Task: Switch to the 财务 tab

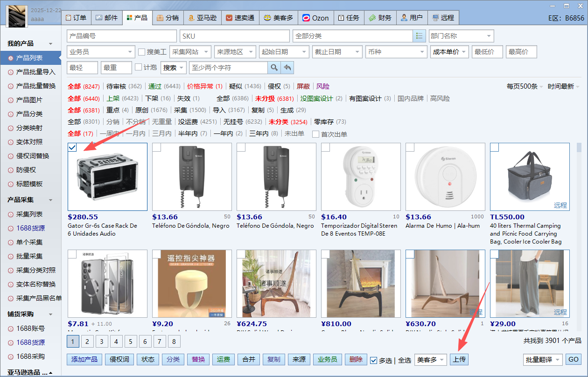Action: pyautogui.click(x=379, y=18)
